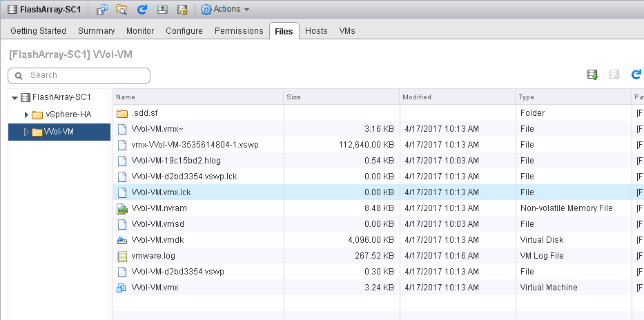Click icon of VVol-VM-19c15bd2.hlog
Image resolution: width=644 pixels, height=320 pixels.
coord(122,161)
